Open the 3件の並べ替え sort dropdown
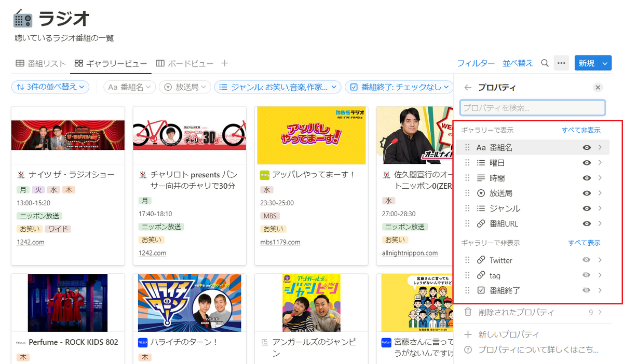 coord(50,87)
